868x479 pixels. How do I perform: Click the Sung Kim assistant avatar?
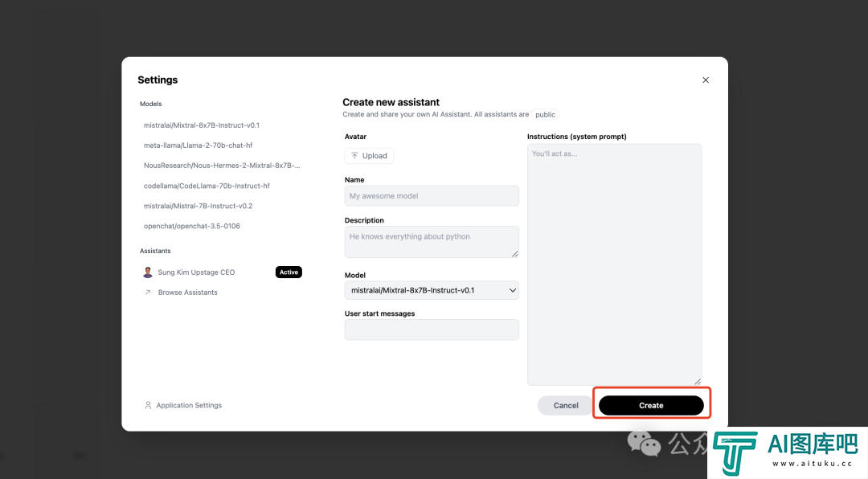tap(148, 272)
